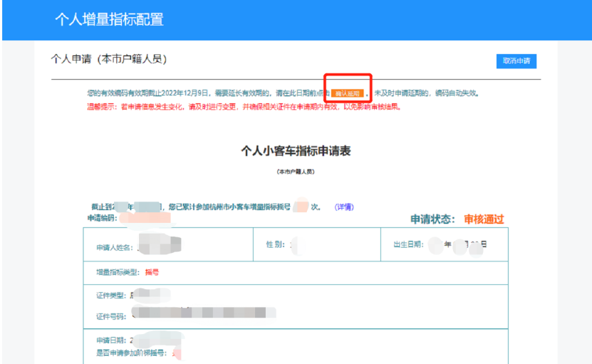Click the 申请状态 label

click(x=434, y=219)
